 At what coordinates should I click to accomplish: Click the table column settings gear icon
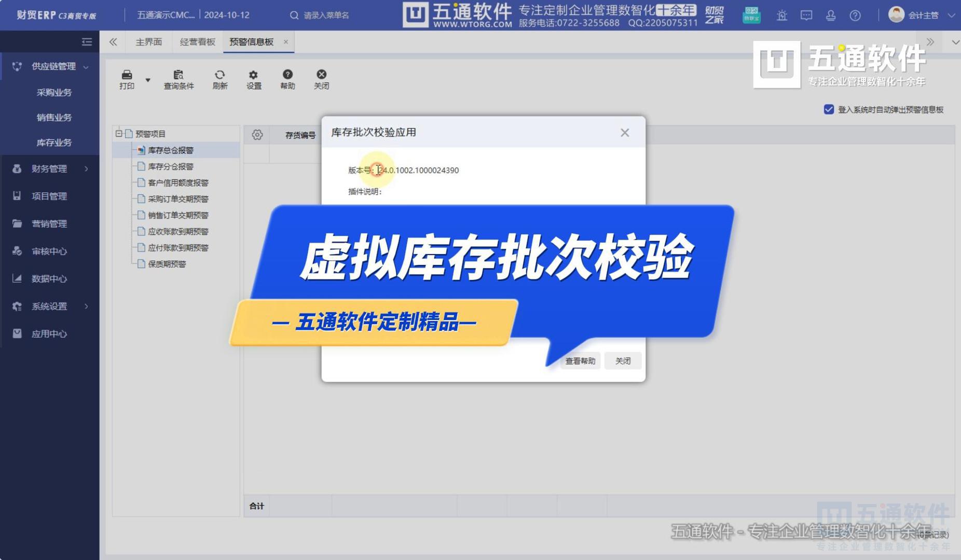point(257,135)
